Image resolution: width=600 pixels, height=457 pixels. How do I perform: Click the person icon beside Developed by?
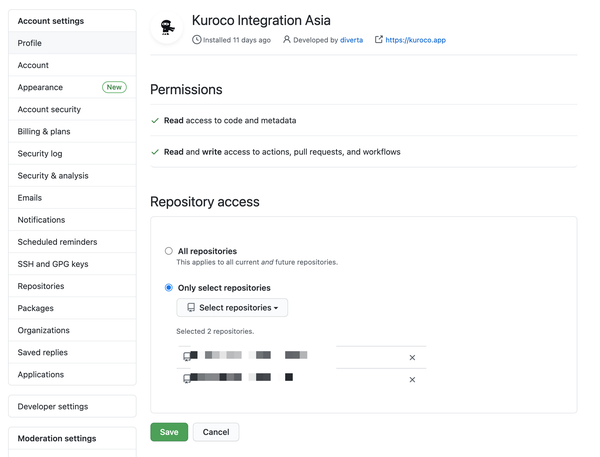287,39
